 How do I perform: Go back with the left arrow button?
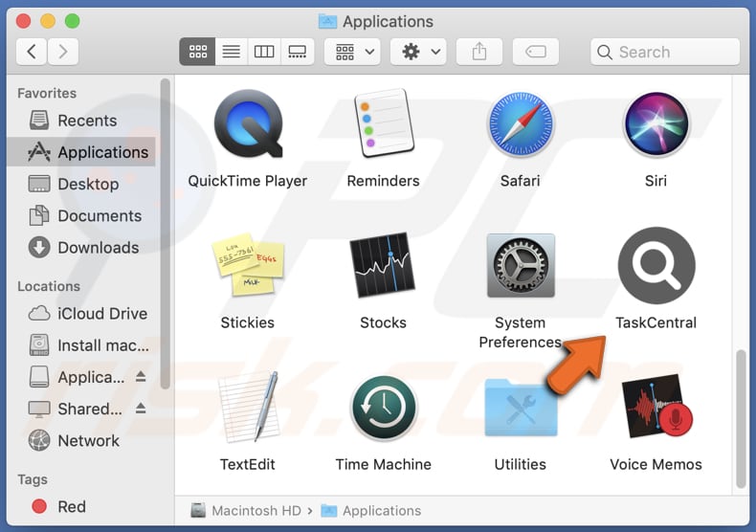(x=32, y=52)
